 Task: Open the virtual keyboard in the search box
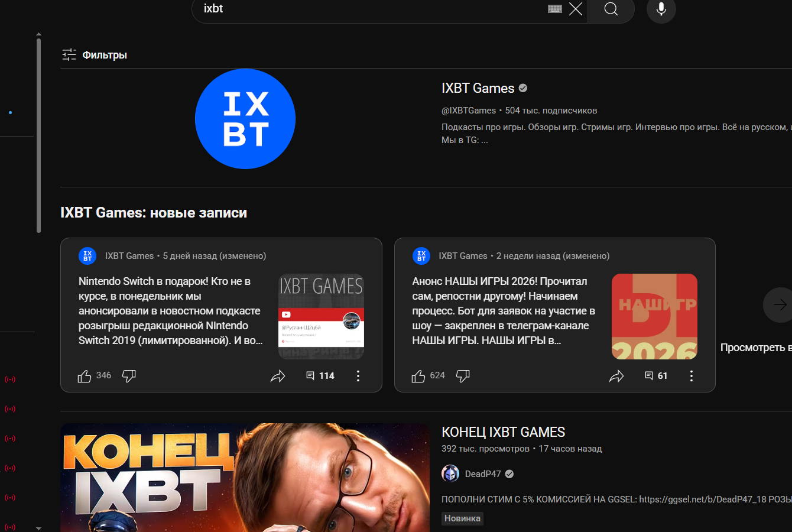click(554, 9)
